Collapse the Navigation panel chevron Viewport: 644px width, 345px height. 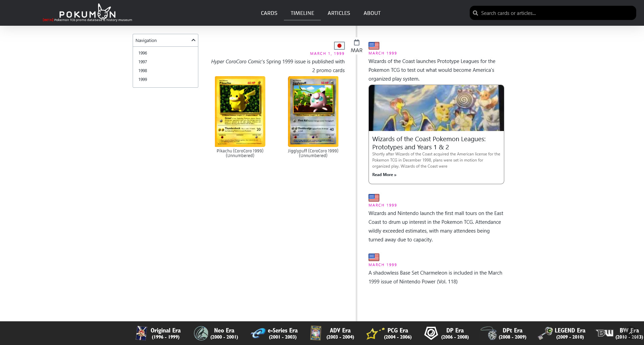(x=193, y=40)
